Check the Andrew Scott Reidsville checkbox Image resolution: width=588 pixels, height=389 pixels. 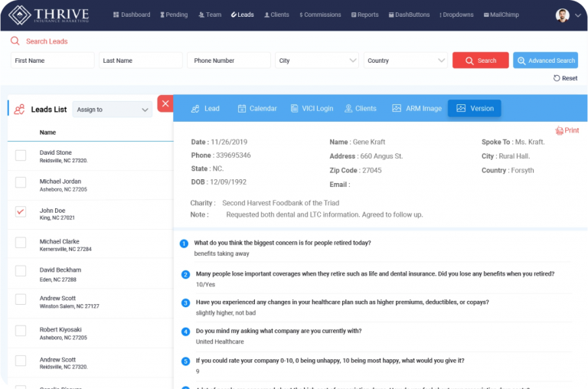(21, 361)
